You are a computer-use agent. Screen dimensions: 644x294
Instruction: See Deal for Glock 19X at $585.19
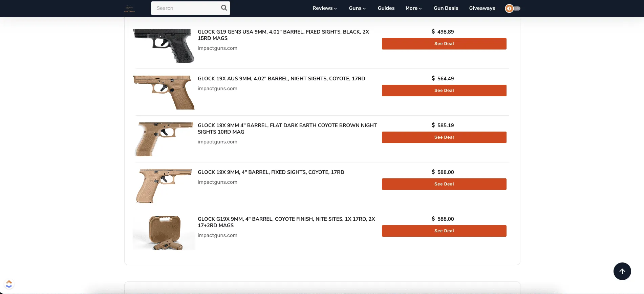[444, 137]
